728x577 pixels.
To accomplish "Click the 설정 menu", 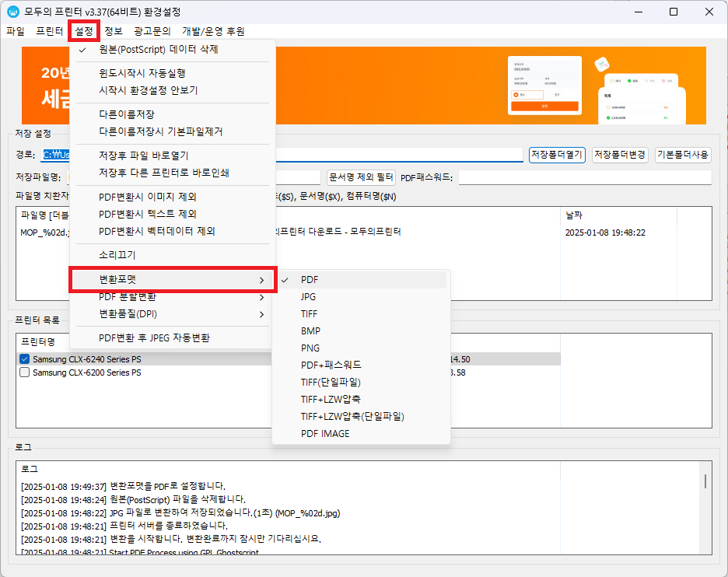I will click(84, 31).
